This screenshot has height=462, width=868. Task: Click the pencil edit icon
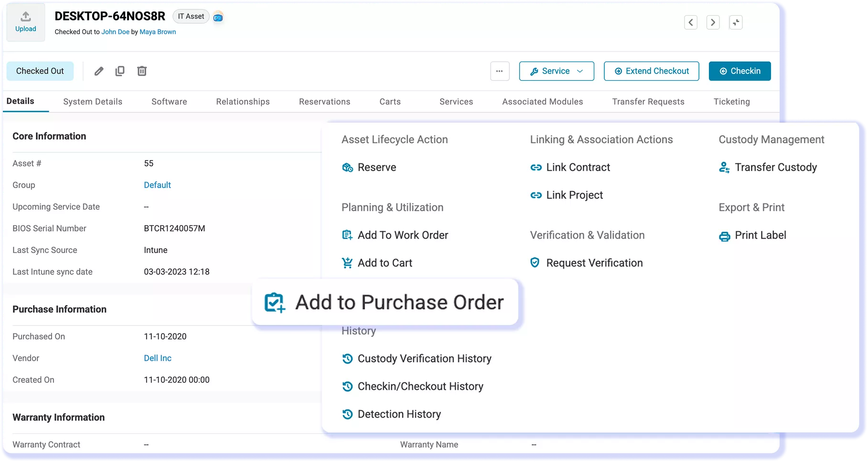tap(99, 71)
